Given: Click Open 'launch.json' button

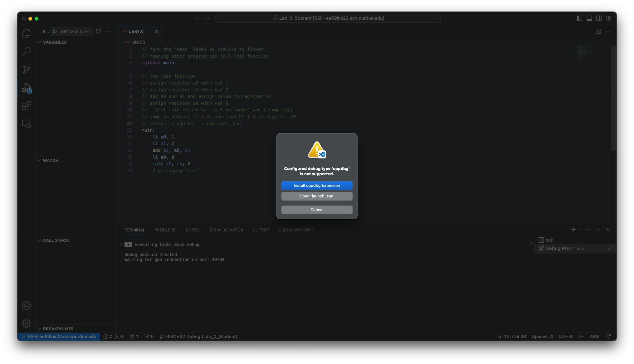Looking at the screenshot, I should [x=317, y=196].
